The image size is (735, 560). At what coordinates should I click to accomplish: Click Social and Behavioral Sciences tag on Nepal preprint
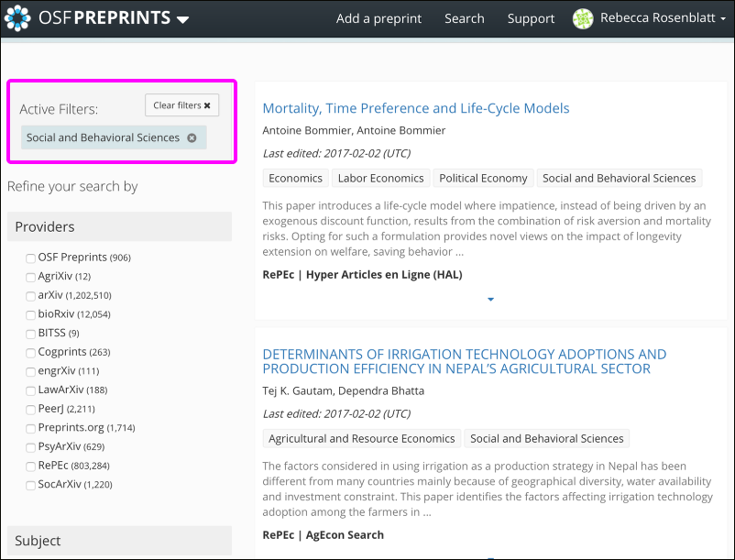click(546, 439)
